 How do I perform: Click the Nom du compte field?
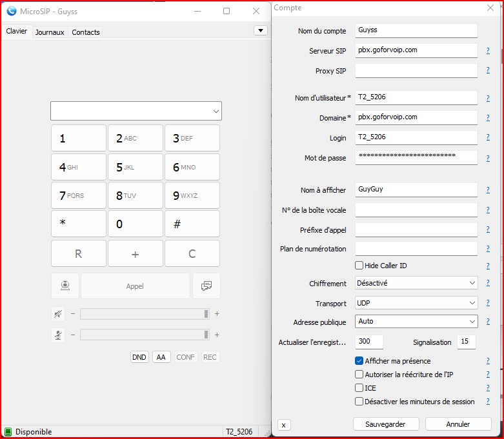click(416, 30)
